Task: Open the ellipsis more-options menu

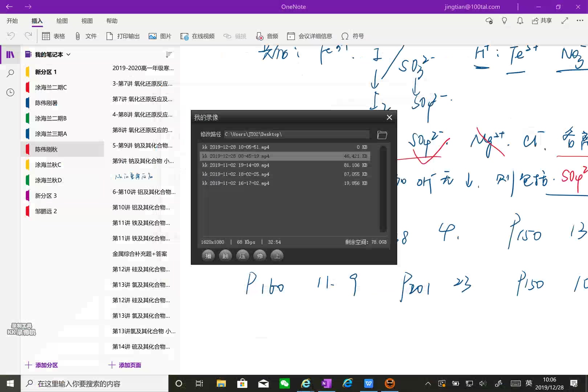Action: click(579, 21)
